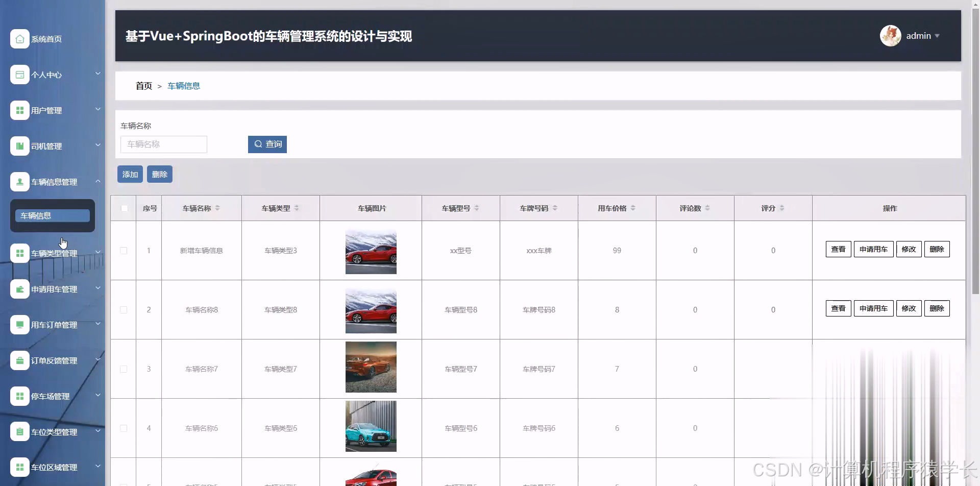Check the row 4 车辆名称6 checkbox
980x486 pixels.
click(x=124, y=428)
